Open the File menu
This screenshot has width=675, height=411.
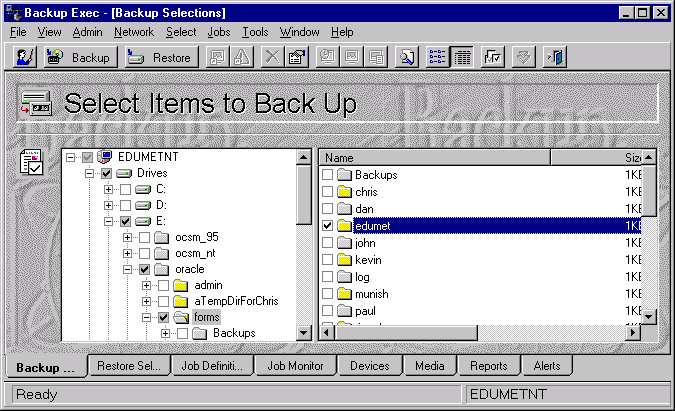[x=18, y=32]
